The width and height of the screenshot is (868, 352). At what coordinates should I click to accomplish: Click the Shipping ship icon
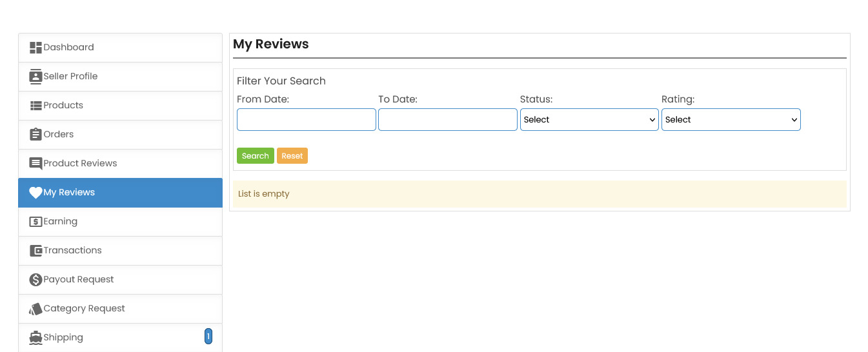35,338
